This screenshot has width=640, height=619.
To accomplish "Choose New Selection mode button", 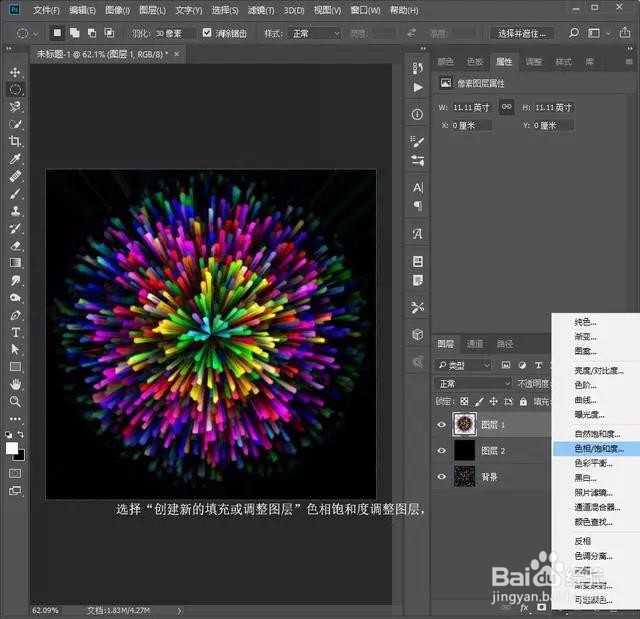I will (57, 33).
